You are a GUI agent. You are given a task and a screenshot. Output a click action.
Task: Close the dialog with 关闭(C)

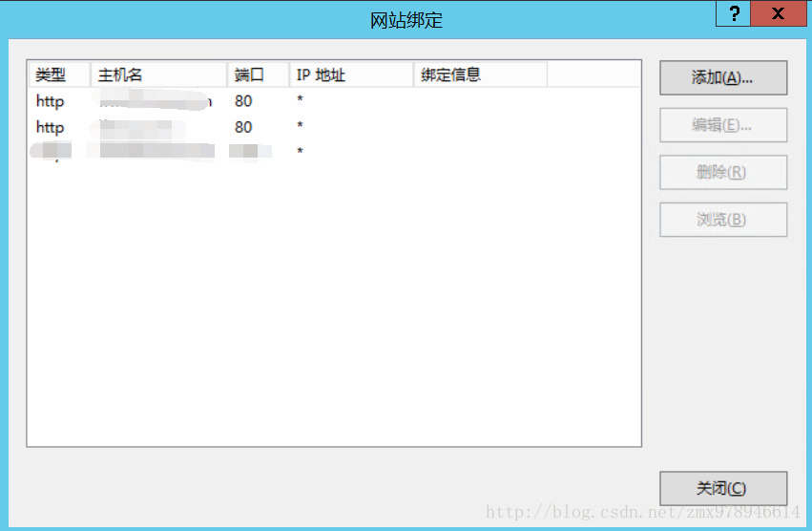pos(722,488)
